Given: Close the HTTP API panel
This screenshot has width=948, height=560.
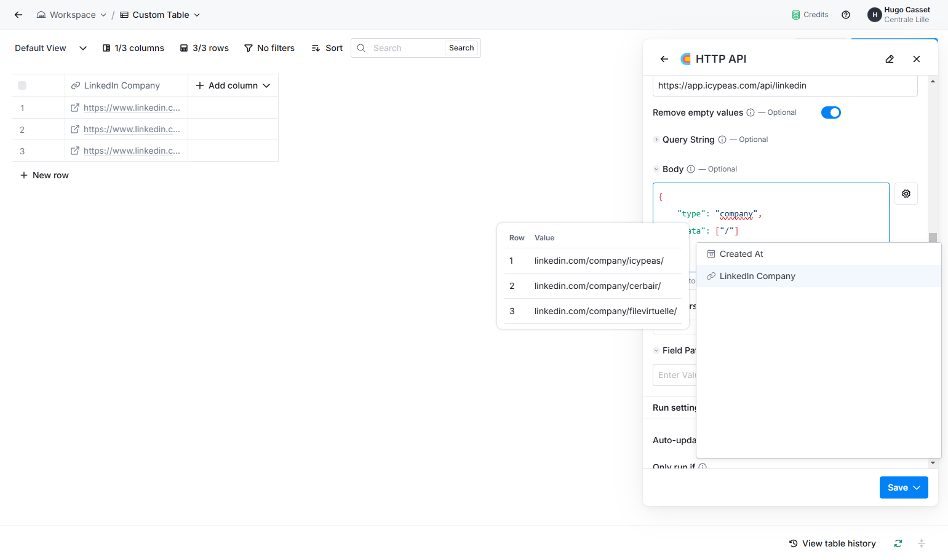Looking at the screenshot, I should tap(917, 59).
